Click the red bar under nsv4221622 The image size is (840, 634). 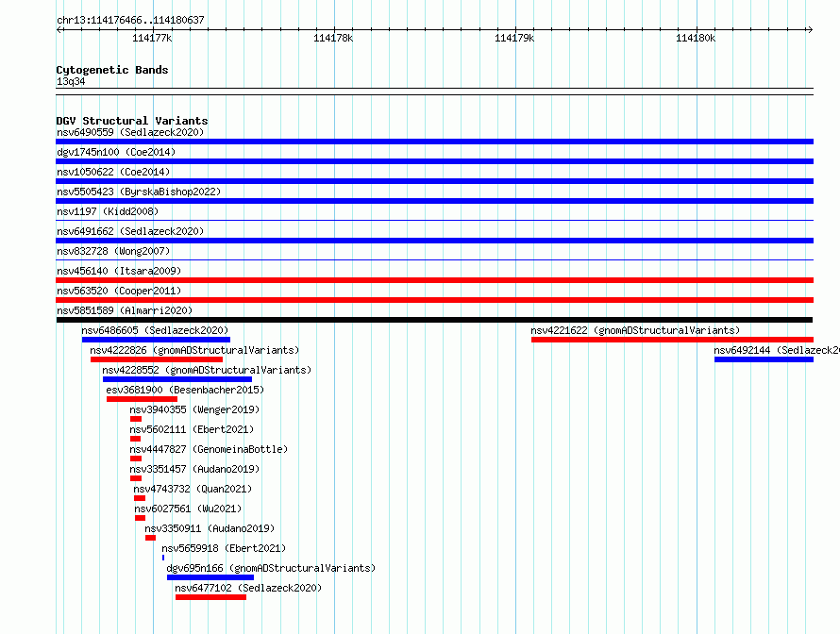coord(672,340)
